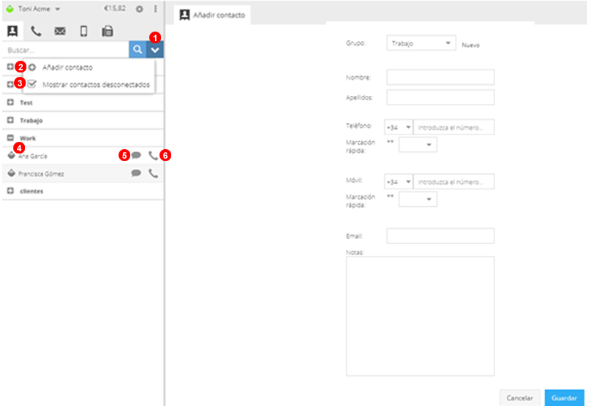
Task: Call Francisca Gómez using phone icon
Action: (153, 173)
